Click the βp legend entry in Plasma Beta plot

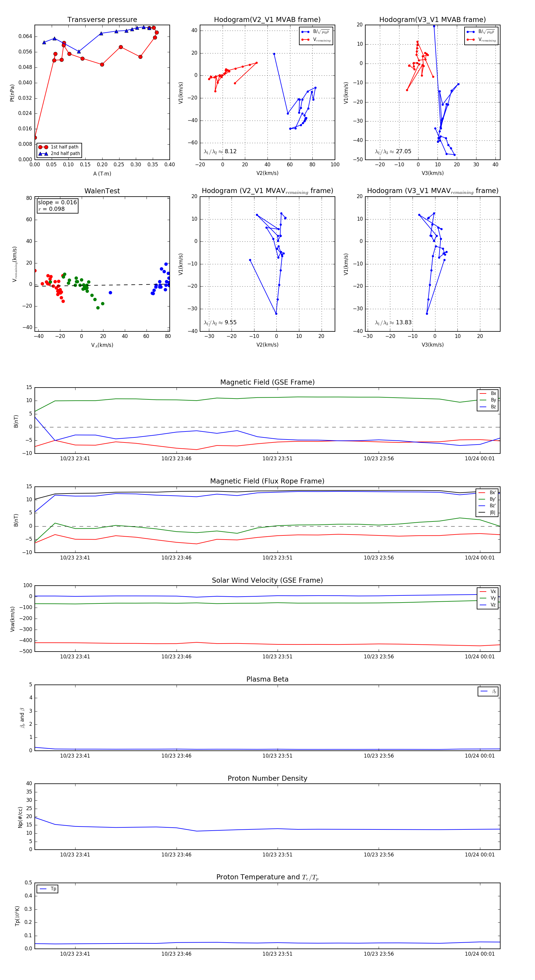tap(488, 691)
